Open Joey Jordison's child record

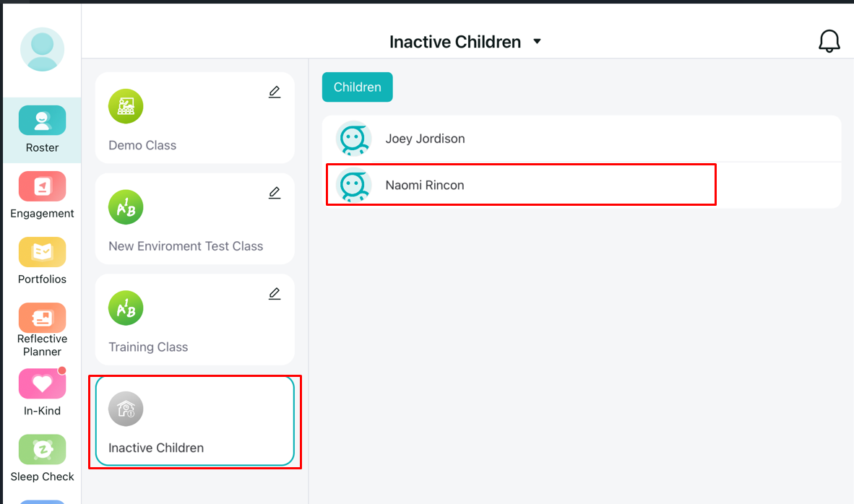425,139
